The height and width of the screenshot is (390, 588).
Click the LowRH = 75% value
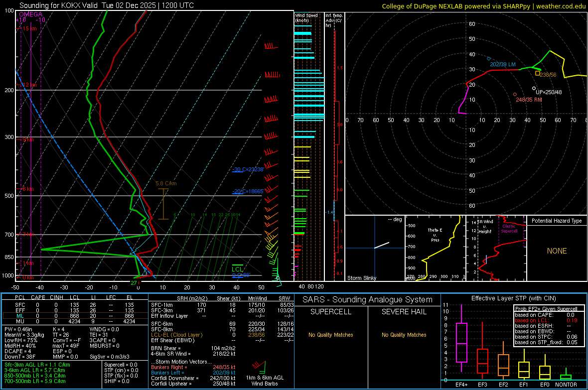pyautogui.click(x=21, y=341)
